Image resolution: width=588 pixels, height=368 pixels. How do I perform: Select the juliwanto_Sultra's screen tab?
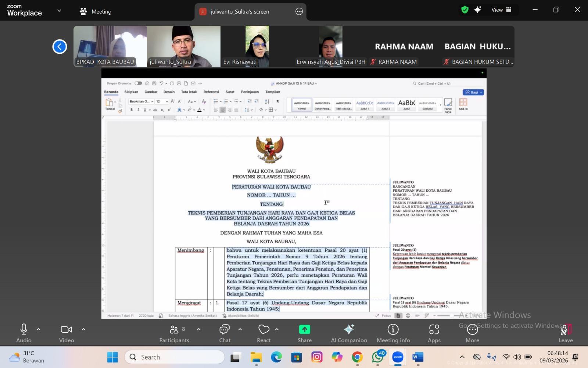pos(240,11)
